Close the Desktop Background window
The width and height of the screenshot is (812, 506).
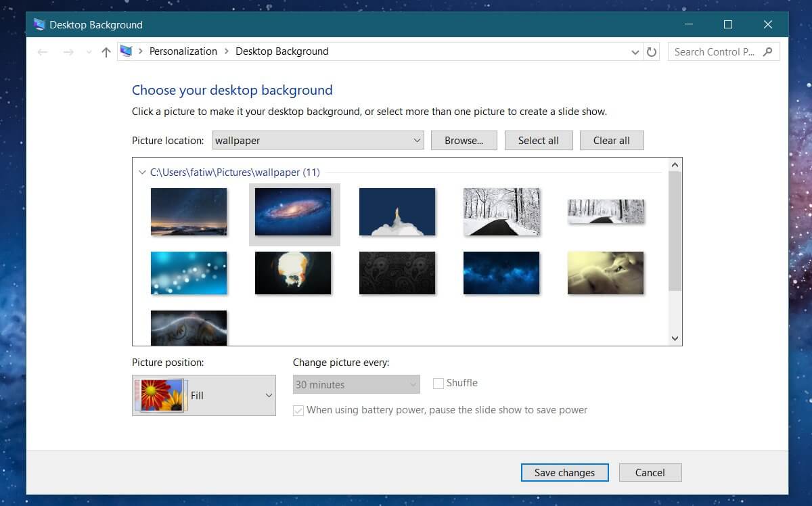coord(768,24)
